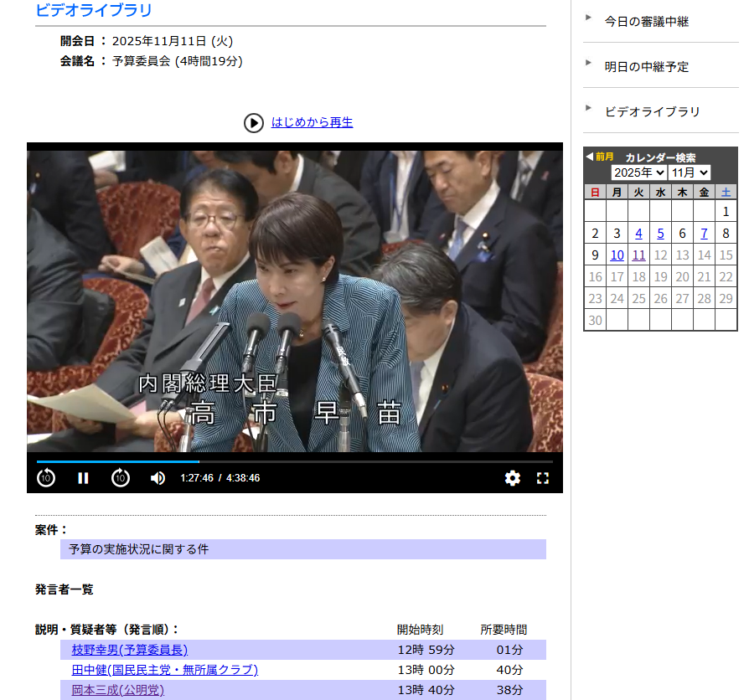This screenshot has width=749, height=700.
Task: Click the 発言者一覧 heading
Action: (x=64, y=589)
